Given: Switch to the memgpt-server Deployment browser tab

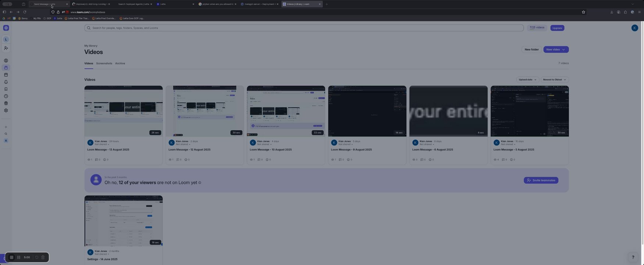Looking at the screenshot, I should 259,4.
